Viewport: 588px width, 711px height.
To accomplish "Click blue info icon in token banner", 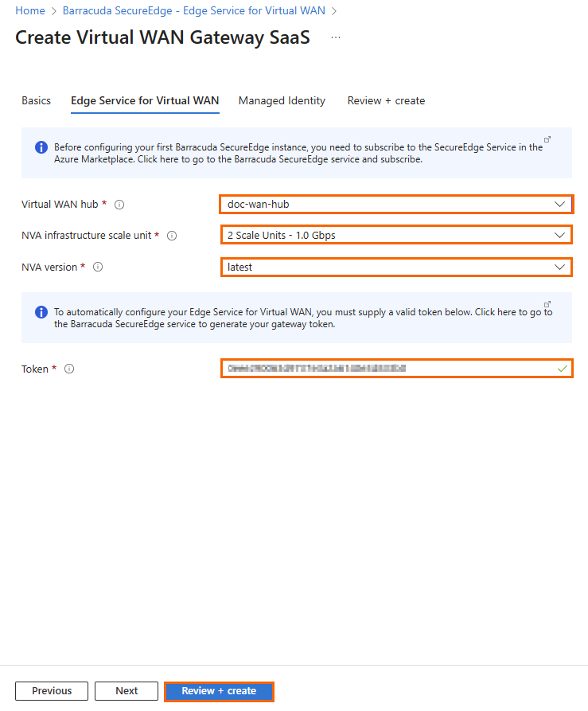I will (41, 312).
